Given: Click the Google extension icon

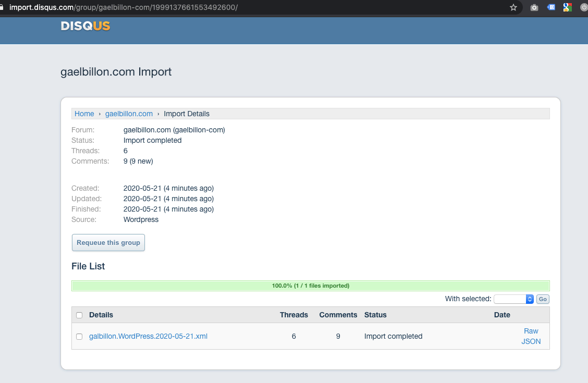Looking at the screenshot, I should [x=567, y=7].
